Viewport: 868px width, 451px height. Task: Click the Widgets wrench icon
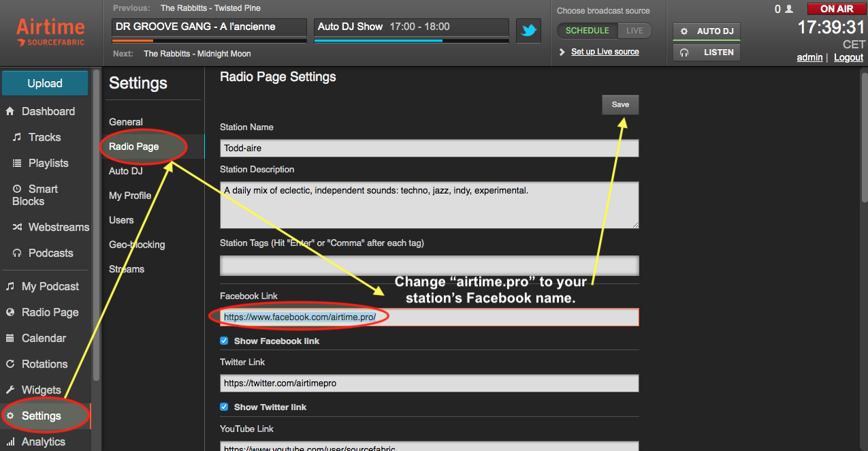[x=10, y=390]
